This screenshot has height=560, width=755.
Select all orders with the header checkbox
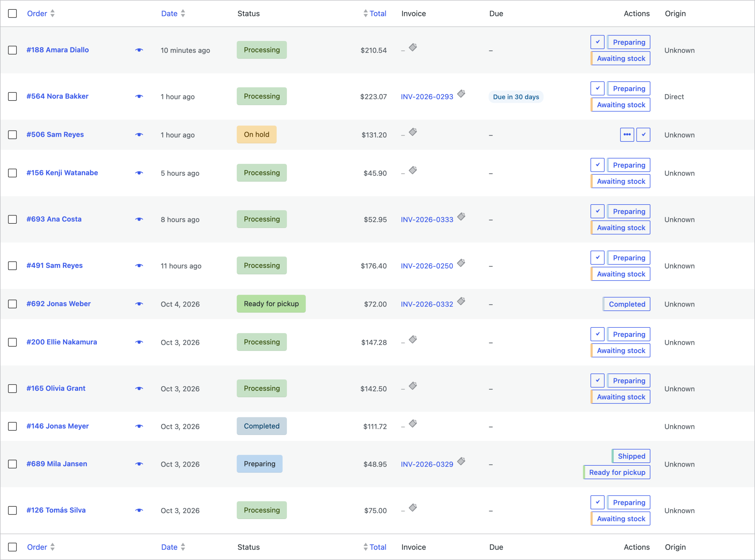click(x=13, y=14)
